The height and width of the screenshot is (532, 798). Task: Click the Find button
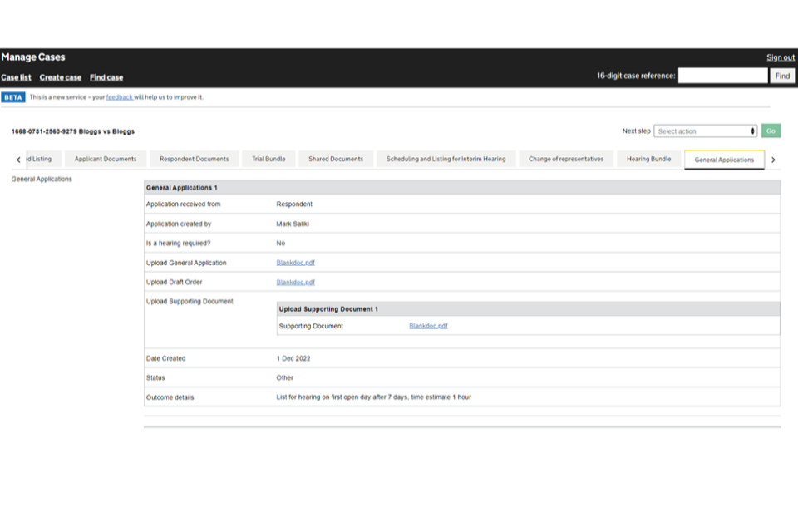782,76
